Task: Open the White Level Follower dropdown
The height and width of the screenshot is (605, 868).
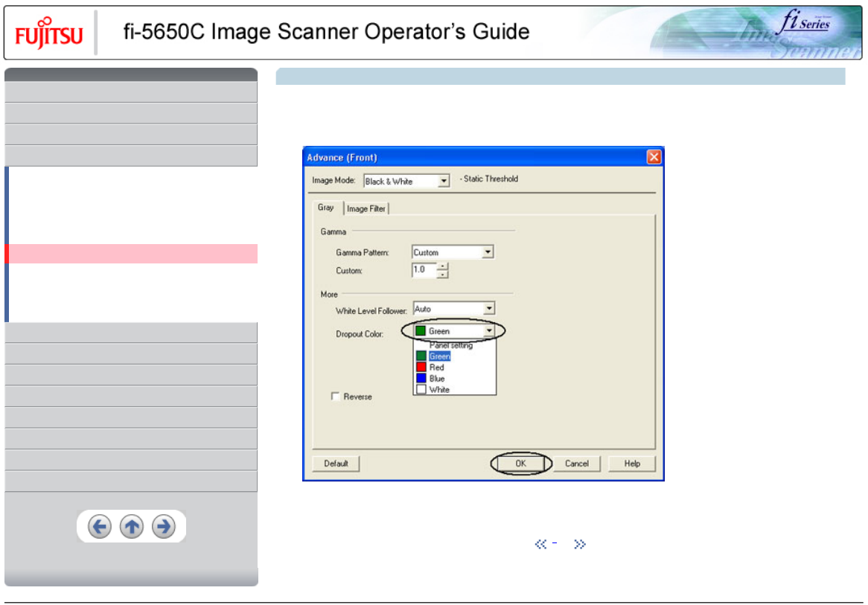Action: click(x=489, y=308)
